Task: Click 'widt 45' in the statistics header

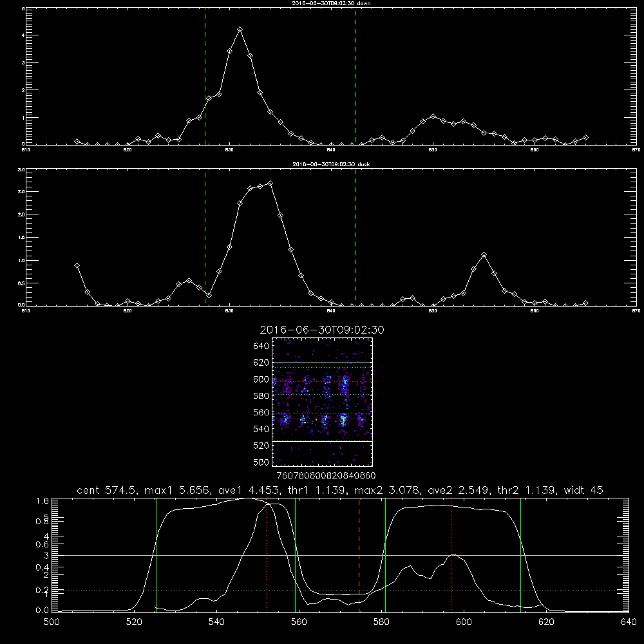Action: tap(583, 490)
